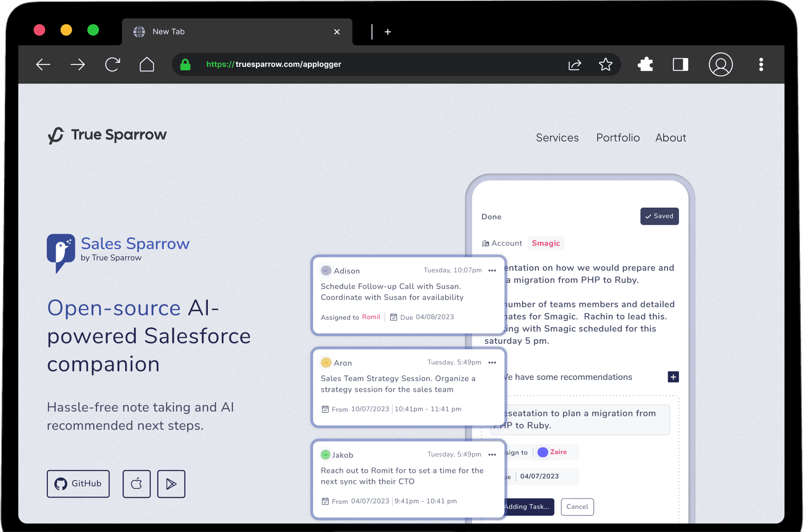Click the Adison note options menu icon
This screenshot has width=804, height=532.
(492, 271)
